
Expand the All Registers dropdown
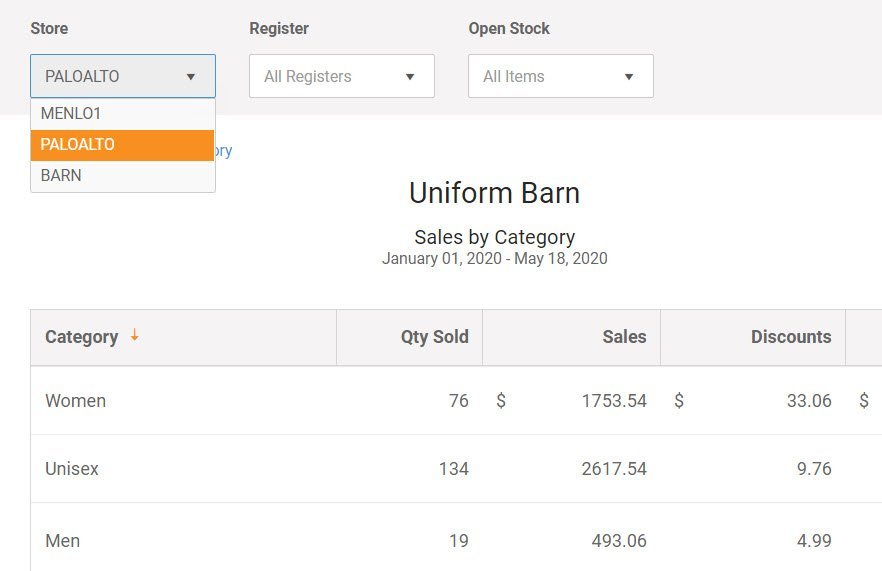[x=341, y=76]
